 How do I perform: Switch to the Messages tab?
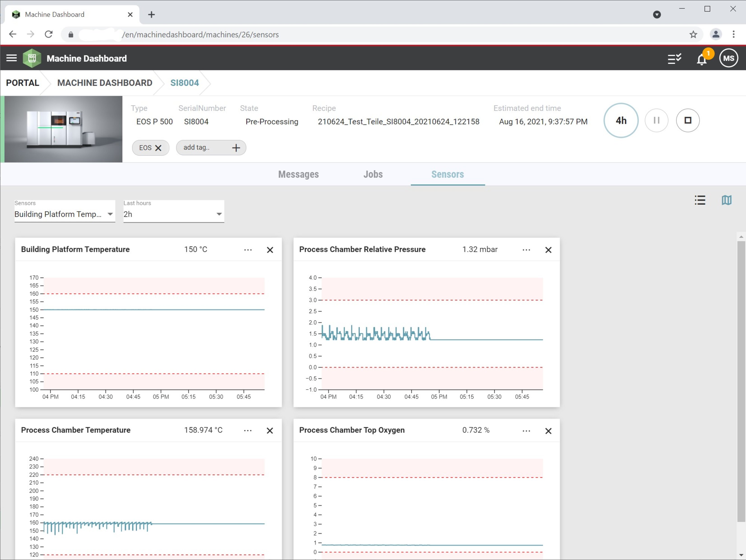click(298, 174)
